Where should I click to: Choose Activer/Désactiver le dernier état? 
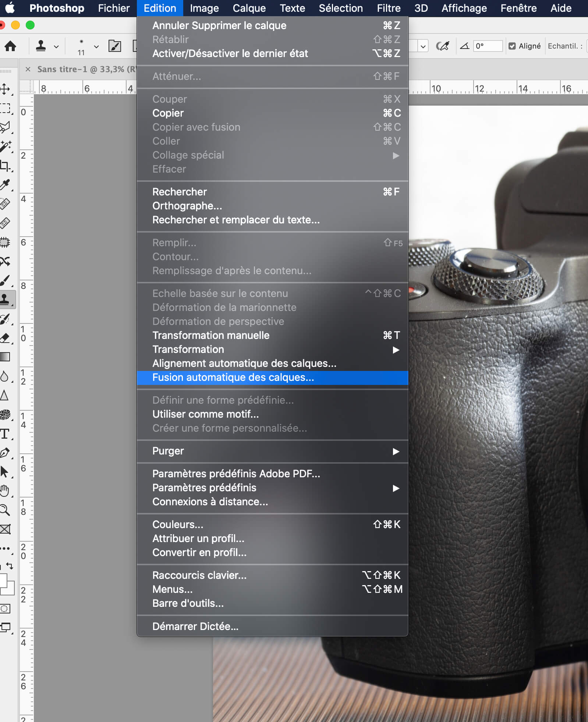272,53
